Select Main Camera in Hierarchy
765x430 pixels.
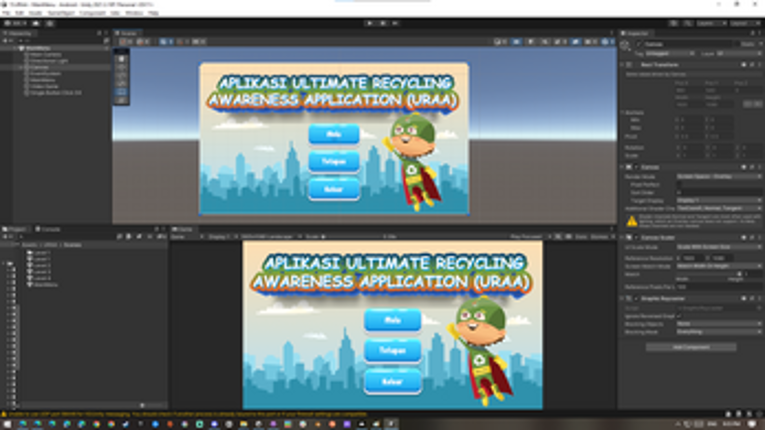coord(45,55)
